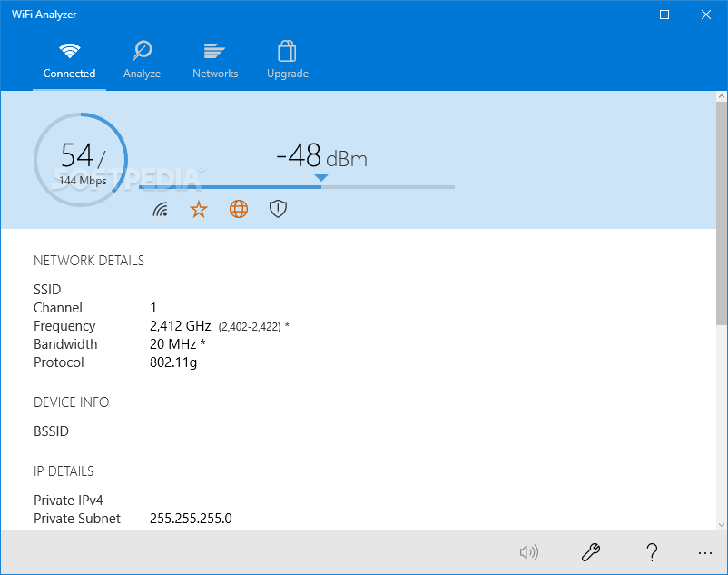This screenshot has height=575, width=728.
Task: Switch to the Analyze tab
Action: 143,61
